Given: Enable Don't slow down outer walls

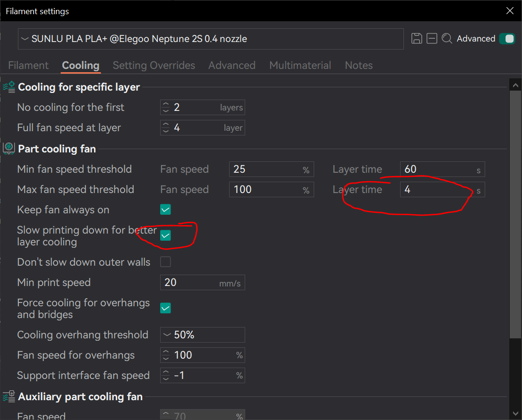Looking at the screenshot, I should 165,262.
